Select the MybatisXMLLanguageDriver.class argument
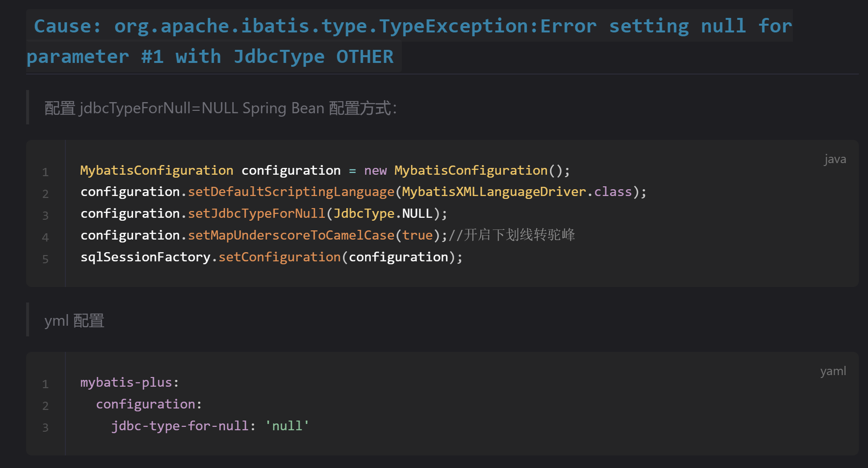Viewport: 868px width, 468px height. pos(518,191)
